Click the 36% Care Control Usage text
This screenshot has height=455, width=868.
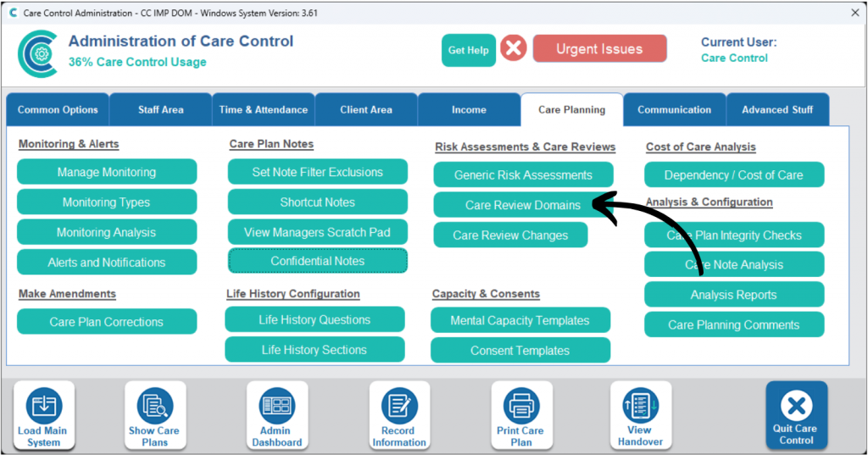click(137, 62)
